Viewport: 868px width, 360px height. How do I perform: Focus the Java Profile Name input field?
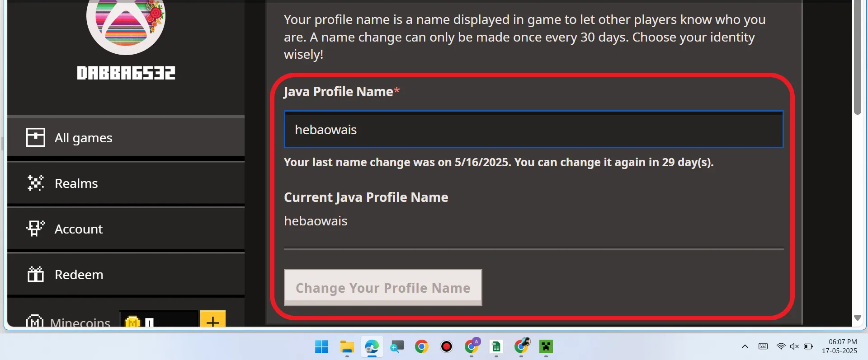point(533,130)
